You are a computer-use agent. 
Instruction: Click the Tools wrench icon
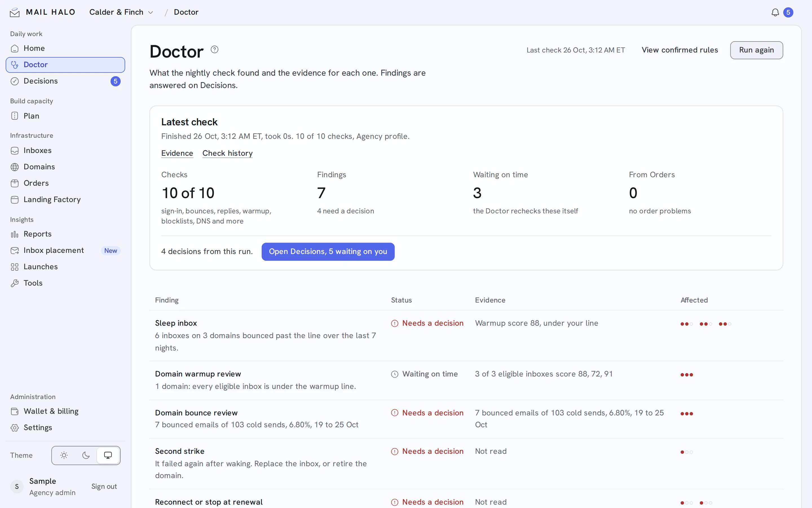[14, 283]
